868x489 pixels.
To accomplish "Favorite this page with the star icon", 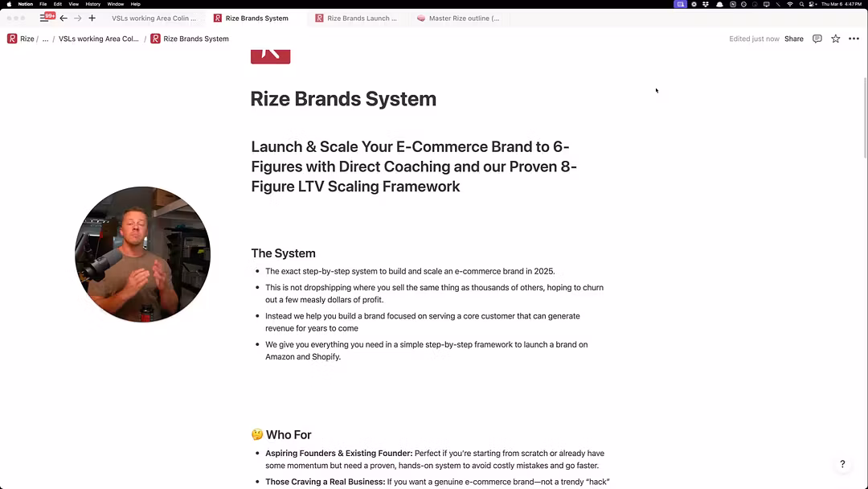I will point(835,39).
